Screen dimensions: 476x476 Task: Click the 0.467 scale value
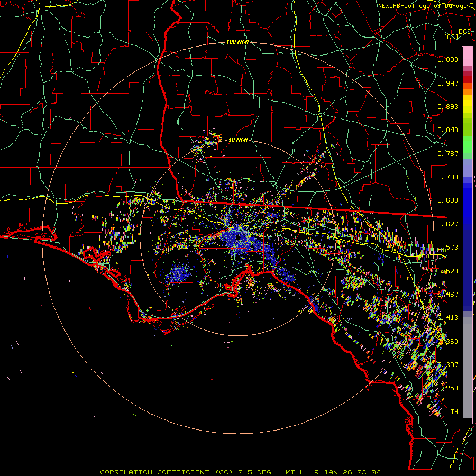pyautogui.click(x=448, y=294)
